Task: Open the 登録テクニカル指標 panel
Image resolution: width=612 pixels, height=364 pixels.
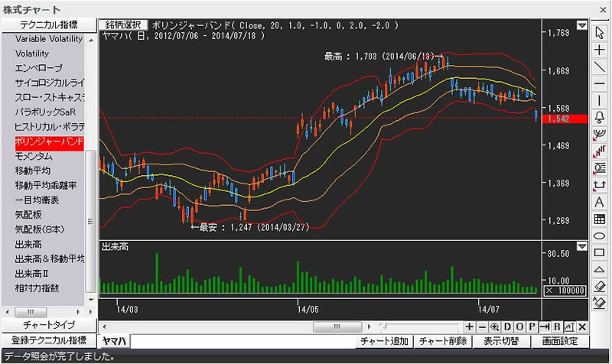Action: [x=49, y=340]
